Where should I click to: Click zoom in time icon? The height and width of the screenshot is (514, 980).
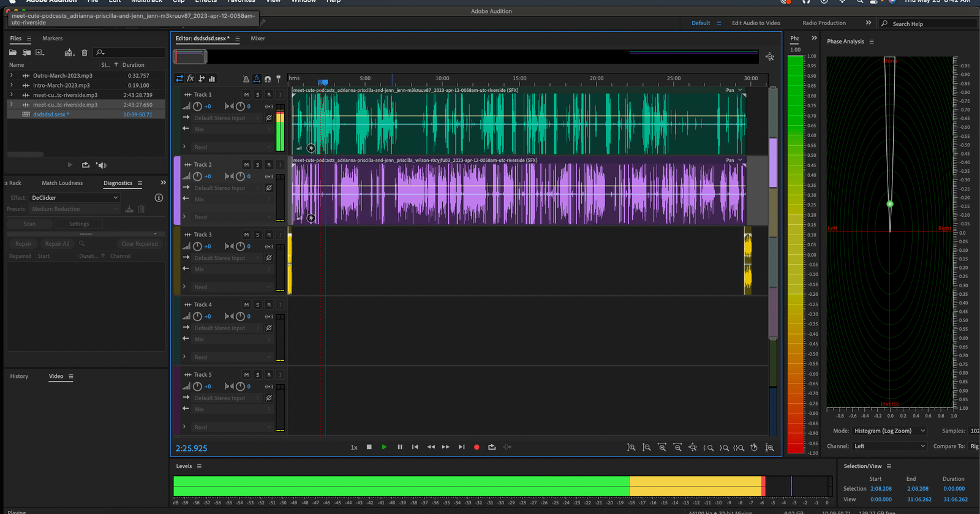coord(662,448)
